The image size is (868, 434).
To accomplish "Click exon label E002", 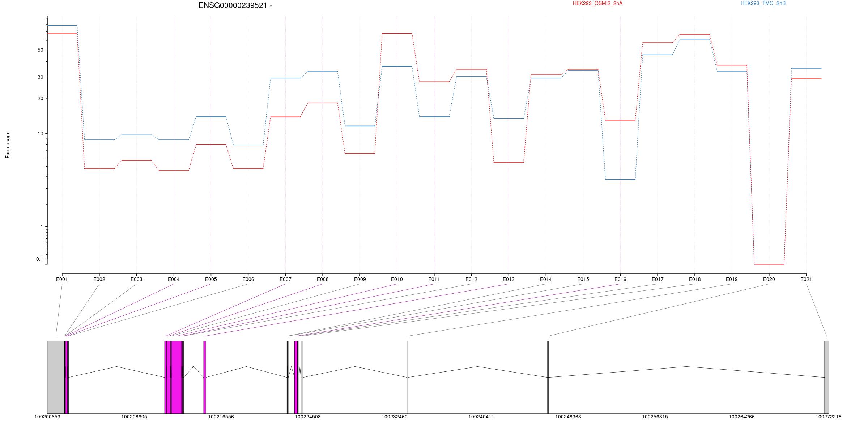I will 99,279.
